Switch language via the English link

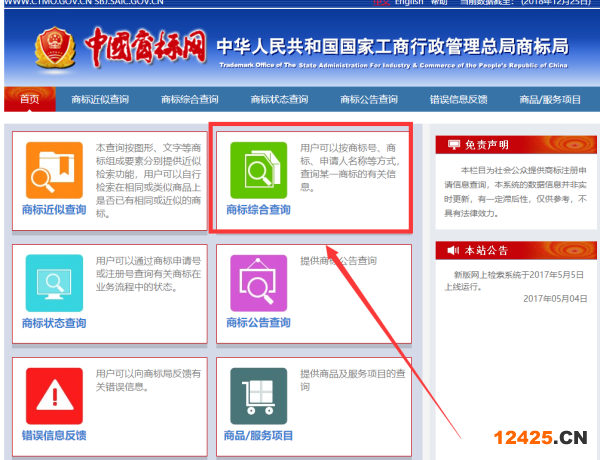tap(408, 3)
